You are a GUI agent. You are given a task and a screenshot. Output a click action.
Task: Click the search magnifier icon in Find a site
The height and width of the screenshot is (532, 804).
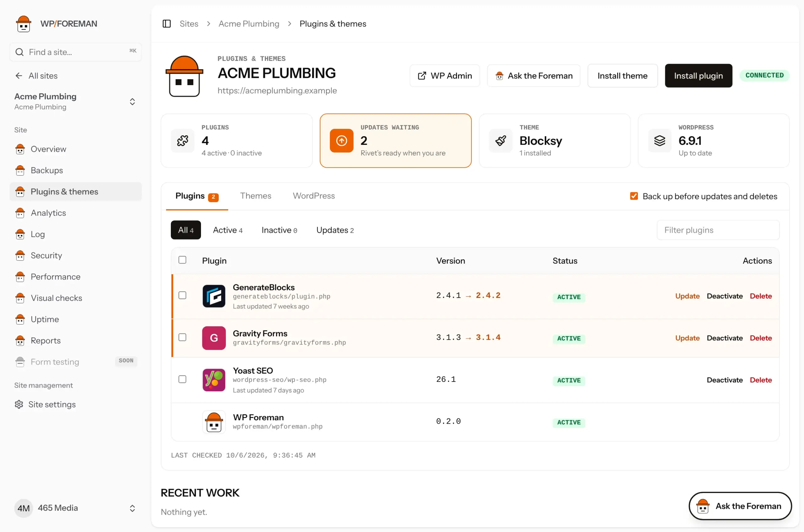click(20, 52)
